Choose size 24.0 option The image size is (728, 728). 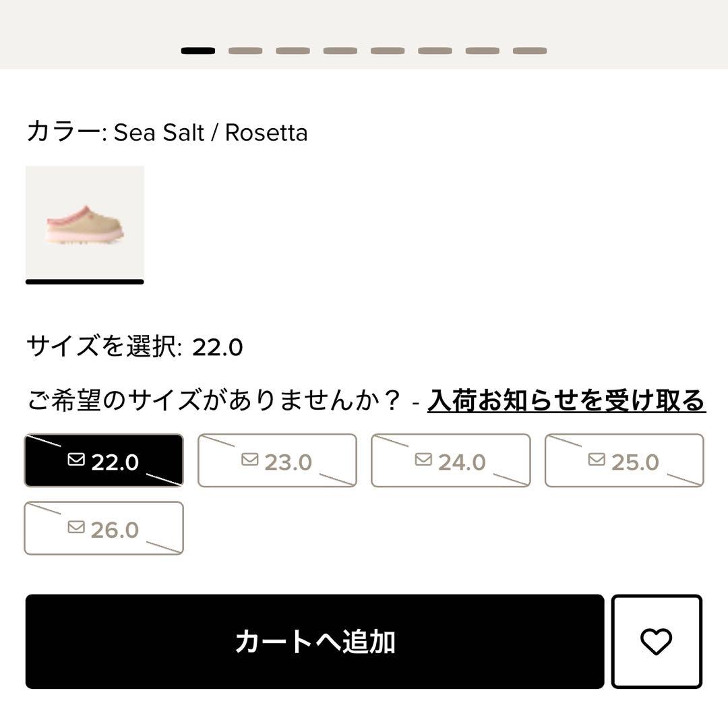(x=450, y=461)
